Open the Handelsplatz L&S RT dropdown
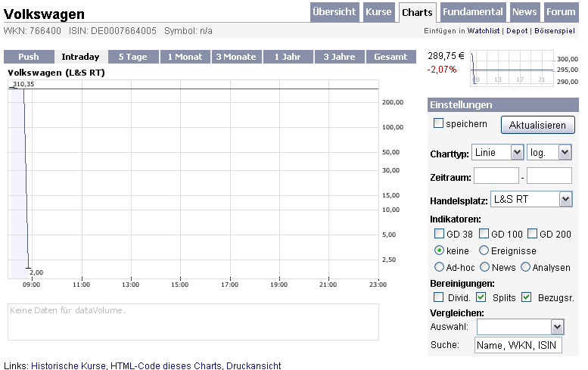This screenshot has width=588, height=370. [531, 199]
